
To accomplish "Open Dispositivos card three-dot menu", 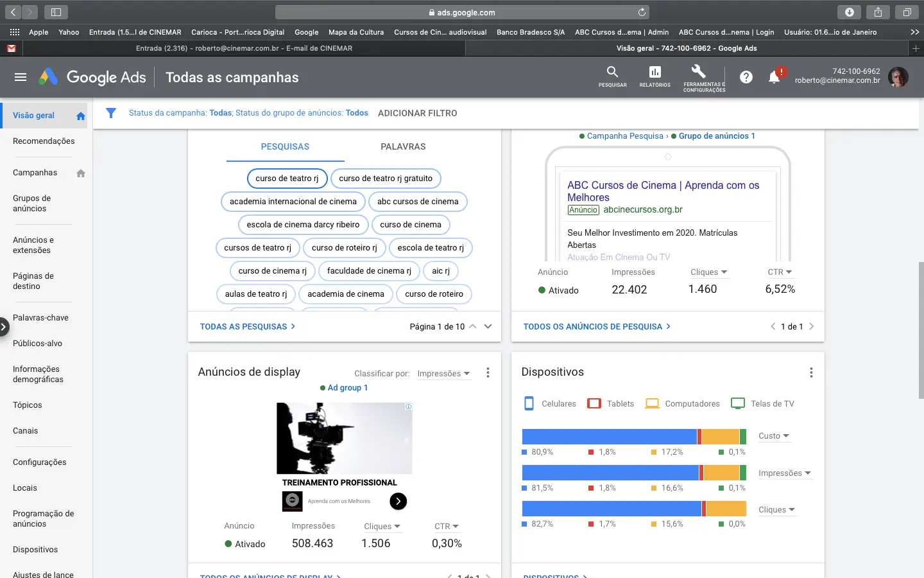I will pos(811,372).
